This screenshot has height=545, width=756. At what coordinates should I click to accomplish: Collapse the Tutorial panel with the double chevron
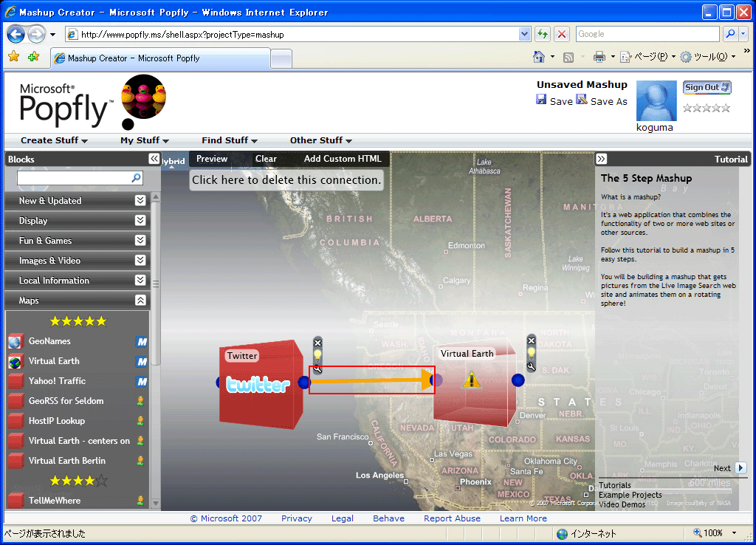pos(601,159)
